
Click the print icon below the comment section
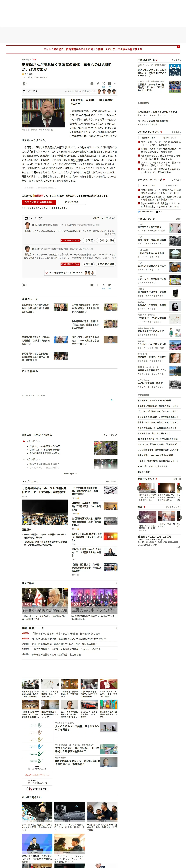24,285
